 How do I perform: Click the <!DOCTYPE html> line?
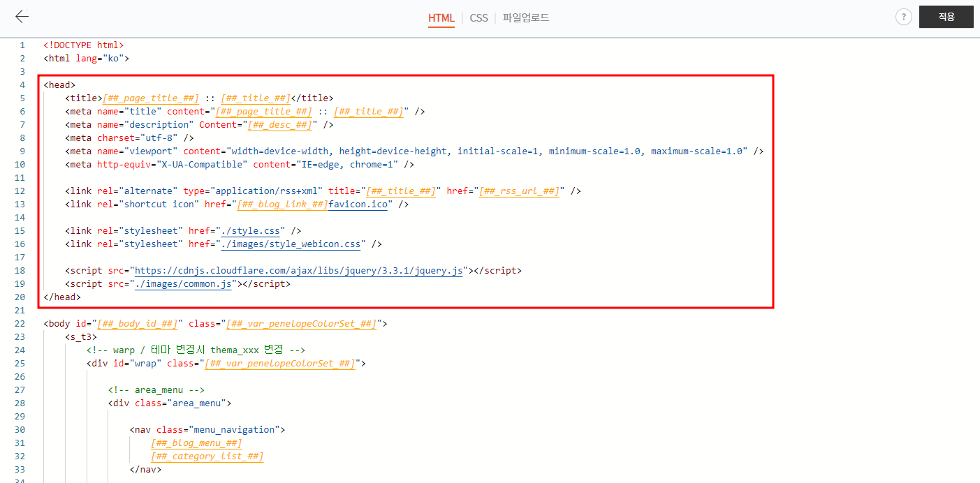[83, 45]
